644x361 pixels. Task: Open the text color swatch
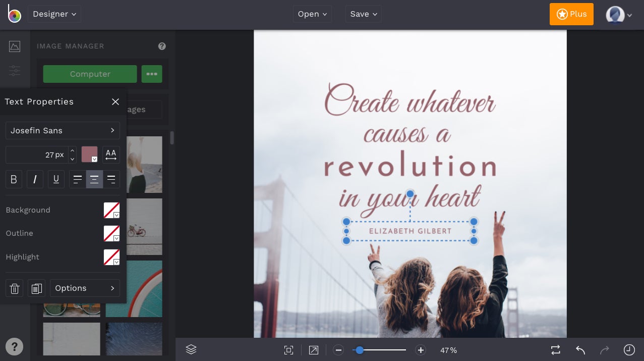pyautogui.click(x=89, y=154)
